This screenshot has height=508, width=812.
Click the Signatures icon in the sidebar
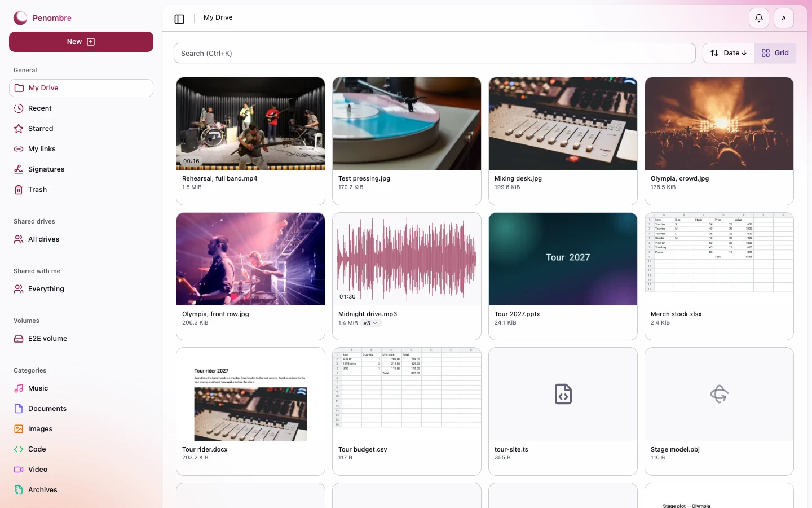19,169
